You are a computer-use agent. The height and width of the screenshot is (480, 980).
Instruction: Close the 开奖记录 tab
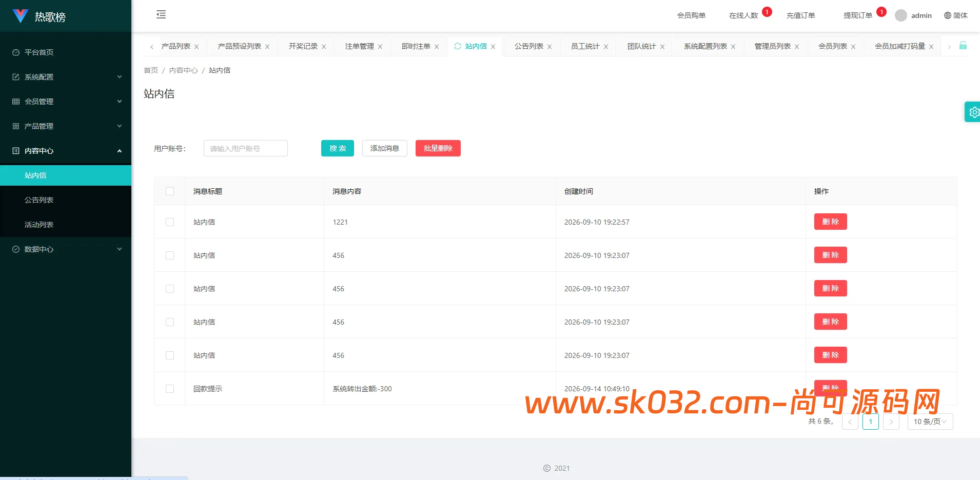pos(324,47)
